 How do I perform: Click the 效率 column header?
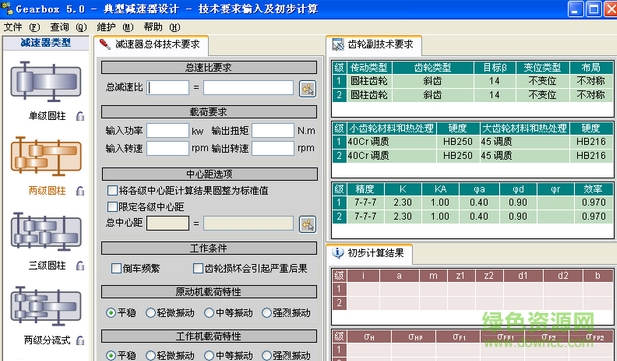(x=593, y=189)
